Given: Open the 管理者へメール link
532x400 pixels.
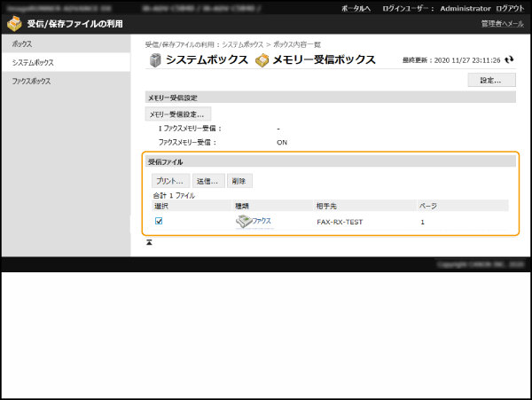Looking at the screenshot, I should (x=502, y=24).
